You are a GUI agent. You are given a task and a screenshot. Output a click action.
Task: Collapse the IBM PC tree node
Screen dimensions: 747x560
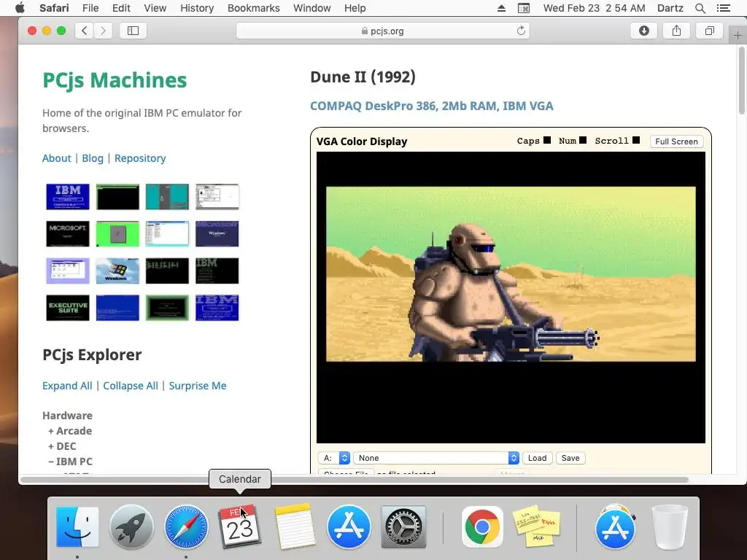point(70,462)
